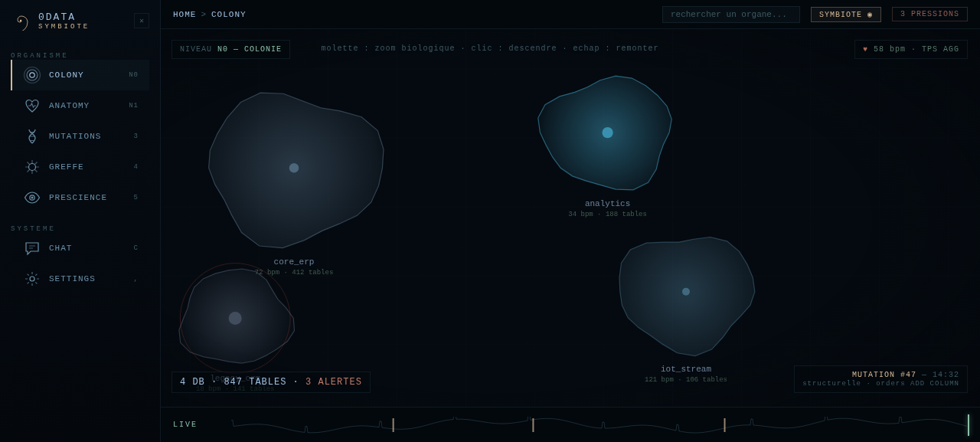Select the core_erp database blob

[295, 169]
